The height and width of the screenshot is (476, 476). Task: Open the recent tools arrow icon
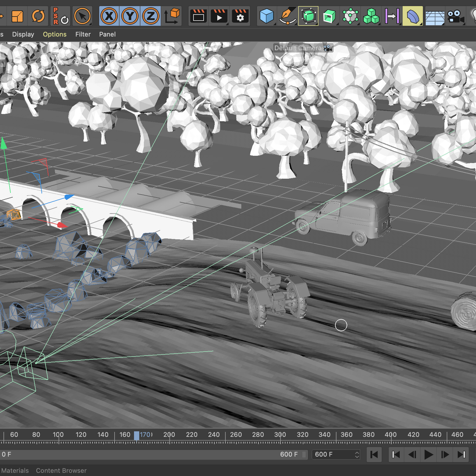[82, 16]
